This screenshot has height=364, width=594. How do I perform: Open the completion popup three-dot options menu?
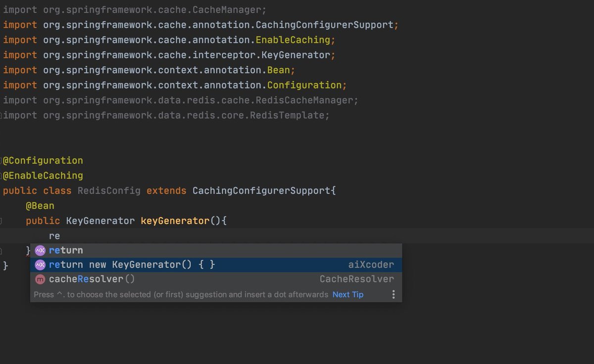click(394, 295)
